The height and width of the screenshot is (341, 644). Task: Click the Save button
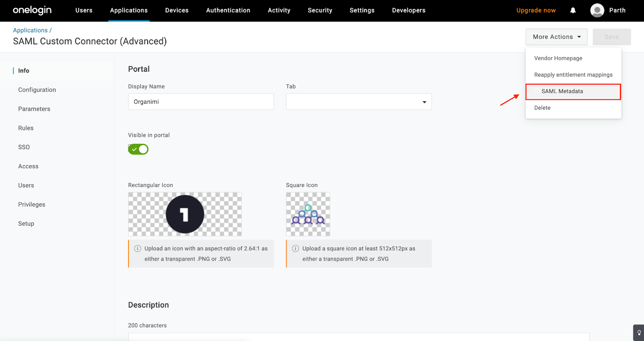[611, 37]
